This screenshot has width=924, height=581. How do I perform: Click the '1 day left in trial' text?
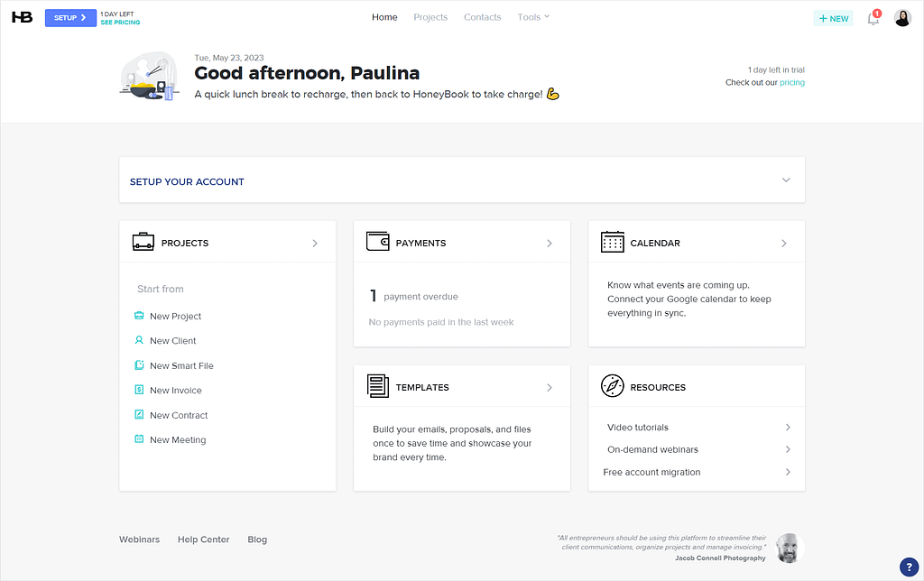pyautogui.click(x=776, y=69)
